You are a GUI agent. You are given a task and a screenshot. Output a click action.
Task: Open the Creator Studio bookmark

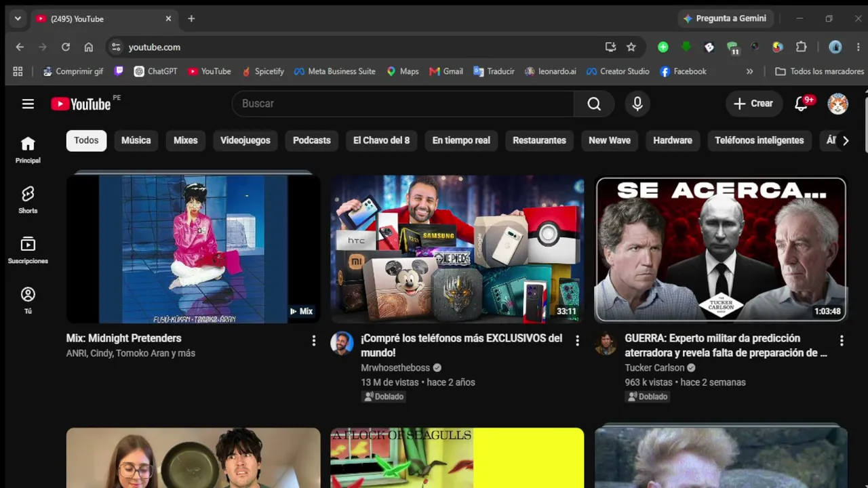(618, 71)
